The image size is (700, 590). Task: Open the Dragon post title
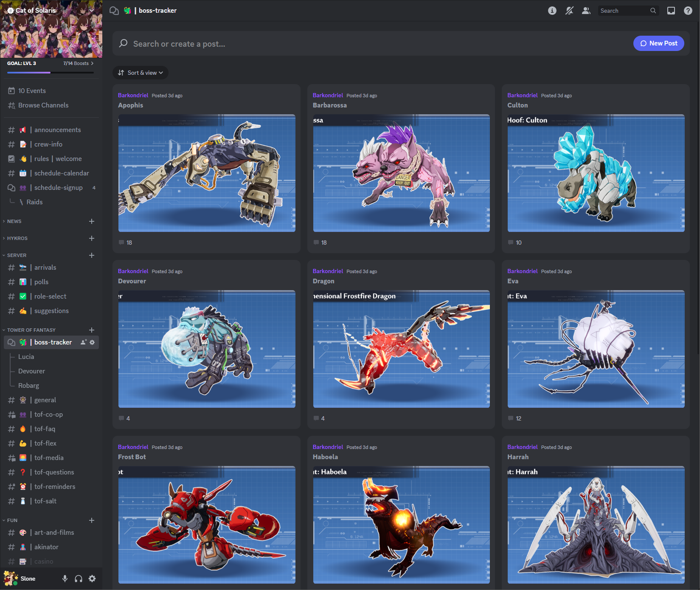point(323,281)
